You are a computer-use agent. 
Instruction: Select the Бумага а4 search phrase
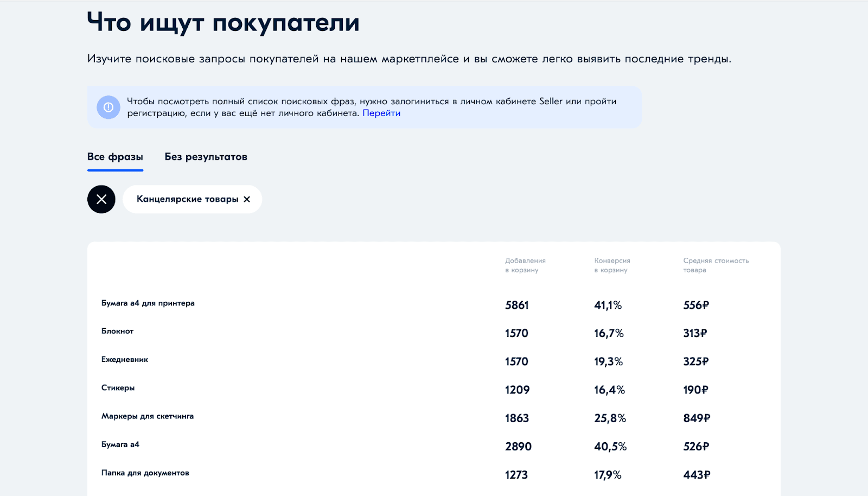[120, 444]
